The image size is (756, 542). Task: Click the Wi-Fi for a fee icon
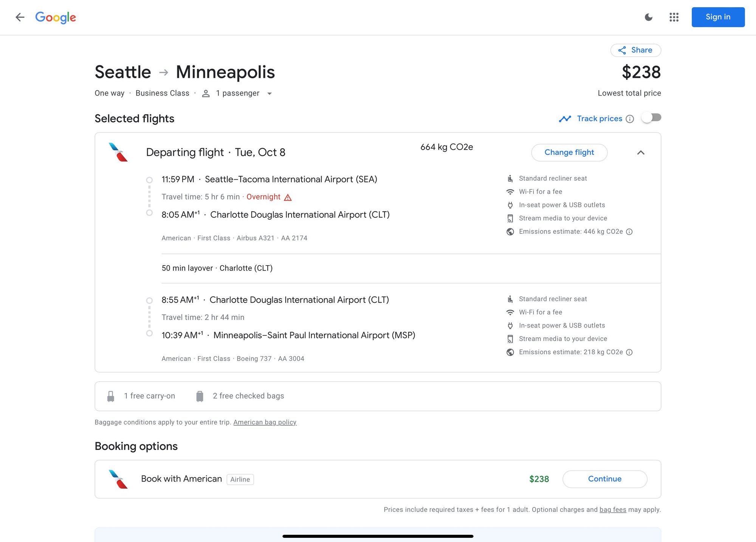pos(510,191)
